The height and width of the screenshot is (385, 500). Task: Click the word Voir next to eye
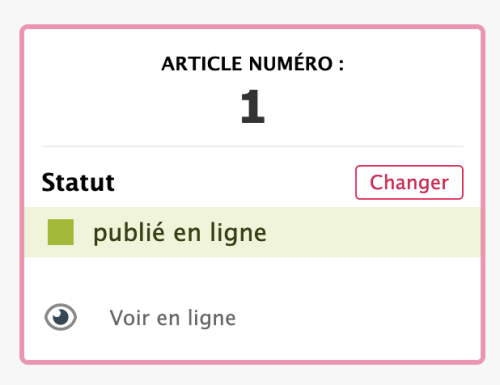point(130,318)
